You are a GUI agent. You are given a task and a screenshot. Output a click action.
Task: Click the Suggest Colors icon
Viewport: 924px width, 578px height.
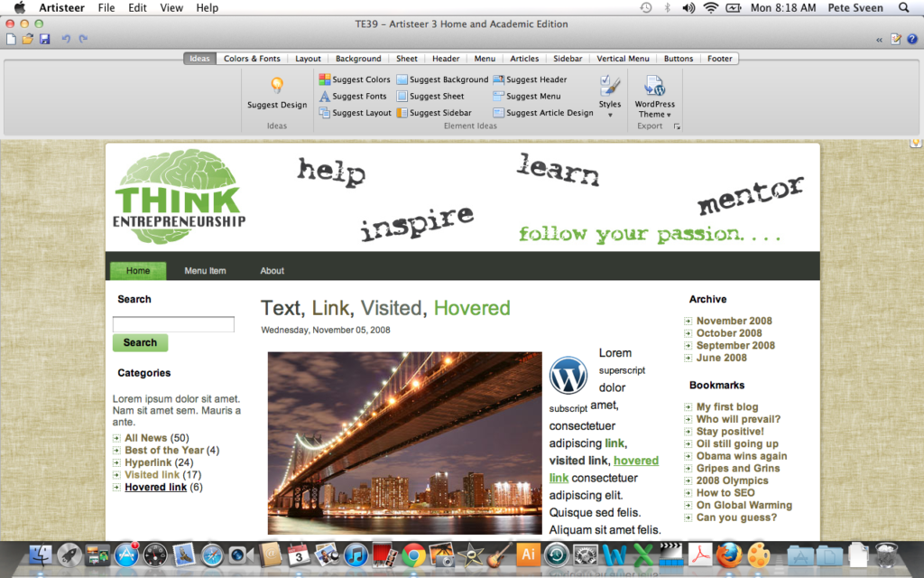(x=325, y=79)
